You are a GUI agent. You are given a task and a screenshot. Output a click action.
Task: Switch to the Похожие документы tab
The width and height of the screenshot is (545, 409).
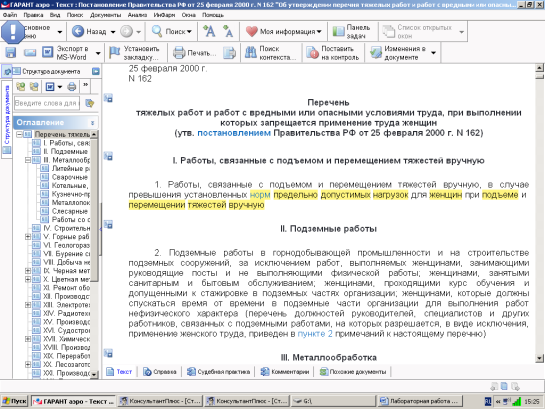(x=353, y=372)
